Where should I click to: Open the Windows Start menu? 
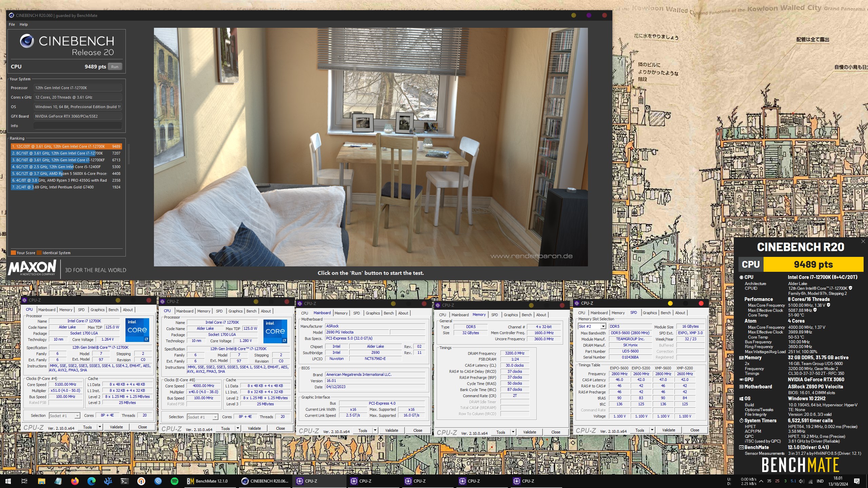(8, 481)
